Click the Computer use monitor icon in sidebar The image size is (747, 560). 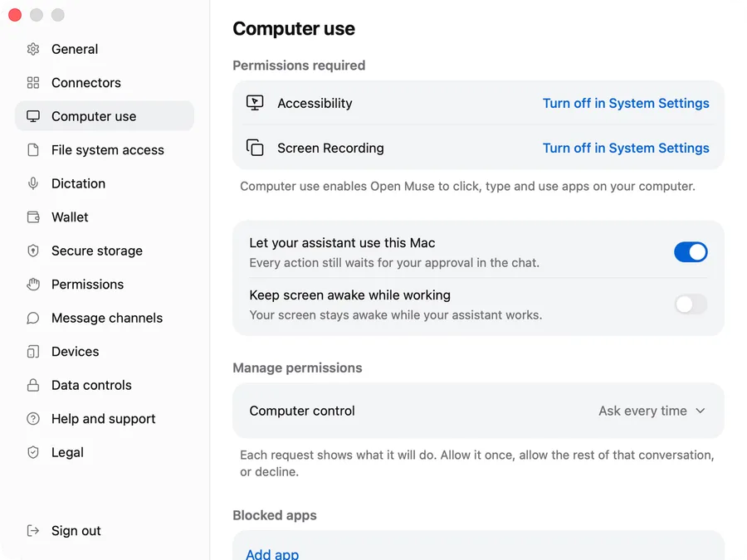click(33, 116)
